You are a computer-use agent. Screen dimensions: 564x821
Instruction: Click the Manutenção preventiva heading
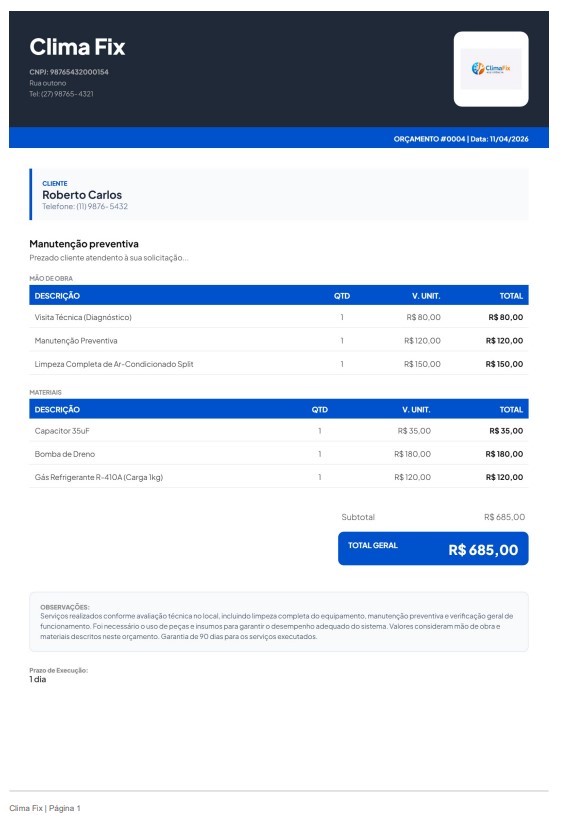(x=84, y=243)
